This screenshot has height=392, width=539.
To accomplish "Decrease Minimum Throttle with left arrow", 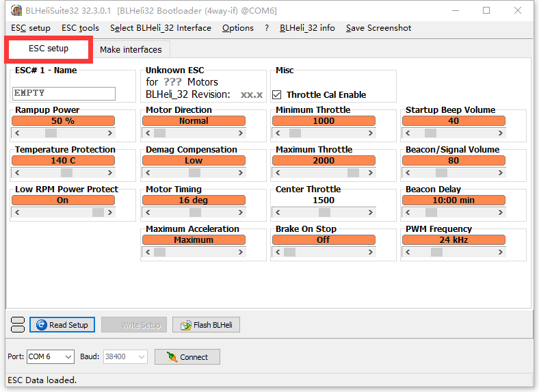I will pos(278,133).
